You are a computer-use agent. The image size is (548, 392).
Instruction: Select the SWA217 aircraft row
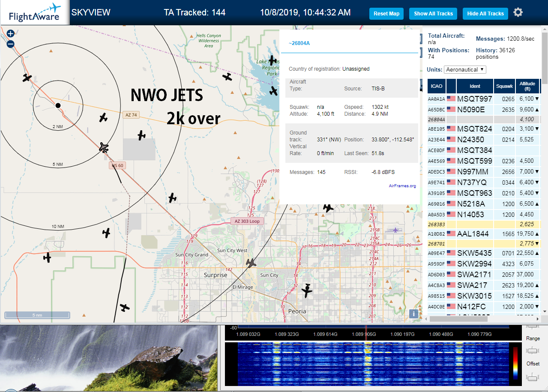(x=484, y=285)
